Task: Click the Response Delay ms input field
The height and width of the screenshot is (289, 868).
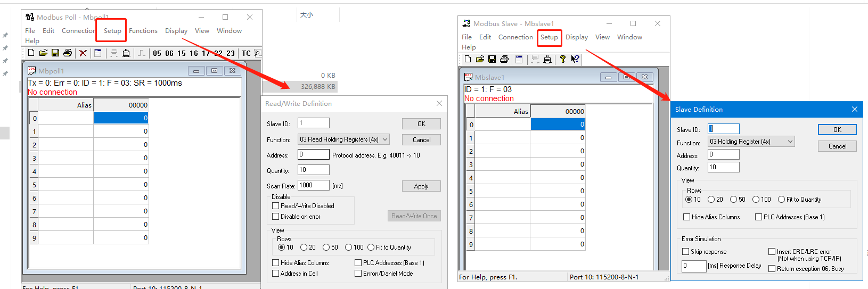Action: (694, 266)
